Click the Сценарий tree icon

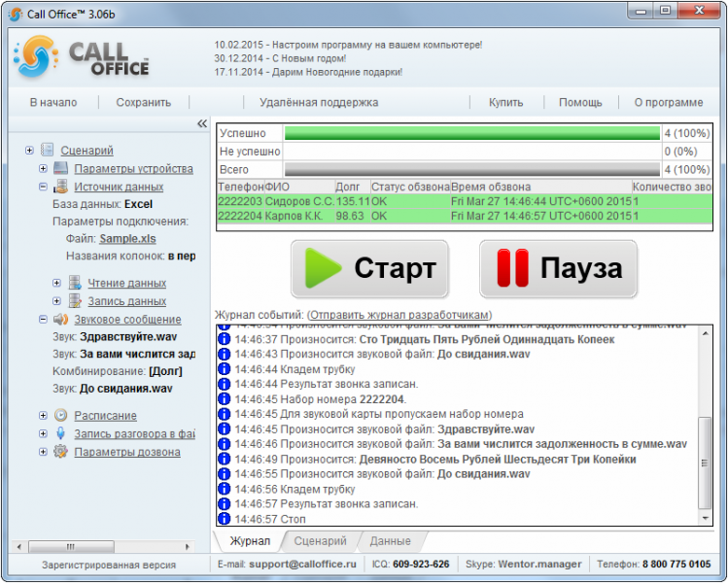tap(48, 150)
